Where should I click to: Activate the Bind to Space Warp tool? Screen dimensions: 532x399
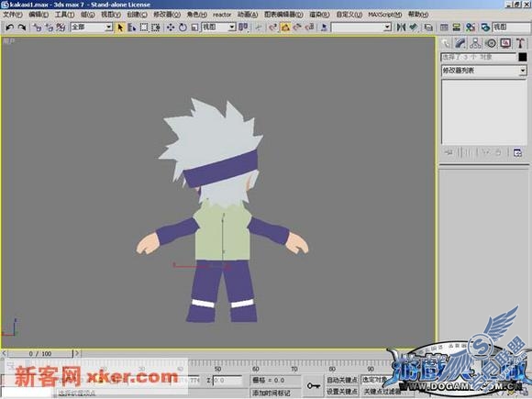61,28
